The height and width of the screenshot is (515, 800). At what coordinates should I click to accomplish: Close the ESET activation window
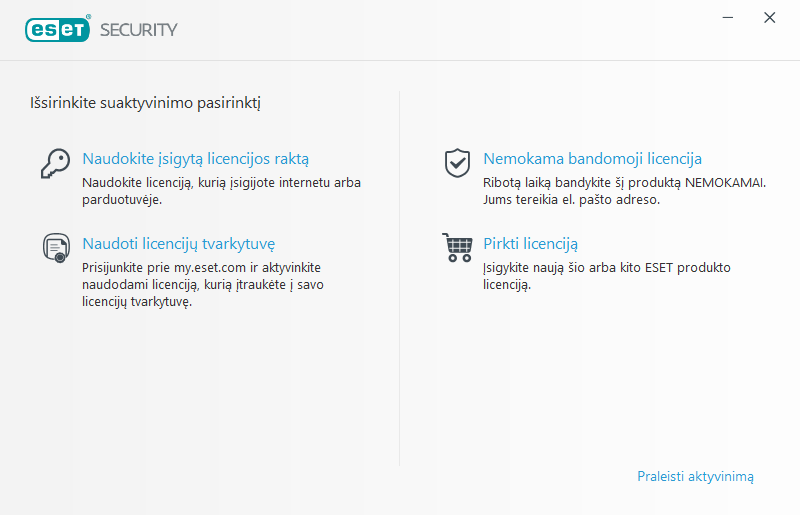click(x=769, y=17)
